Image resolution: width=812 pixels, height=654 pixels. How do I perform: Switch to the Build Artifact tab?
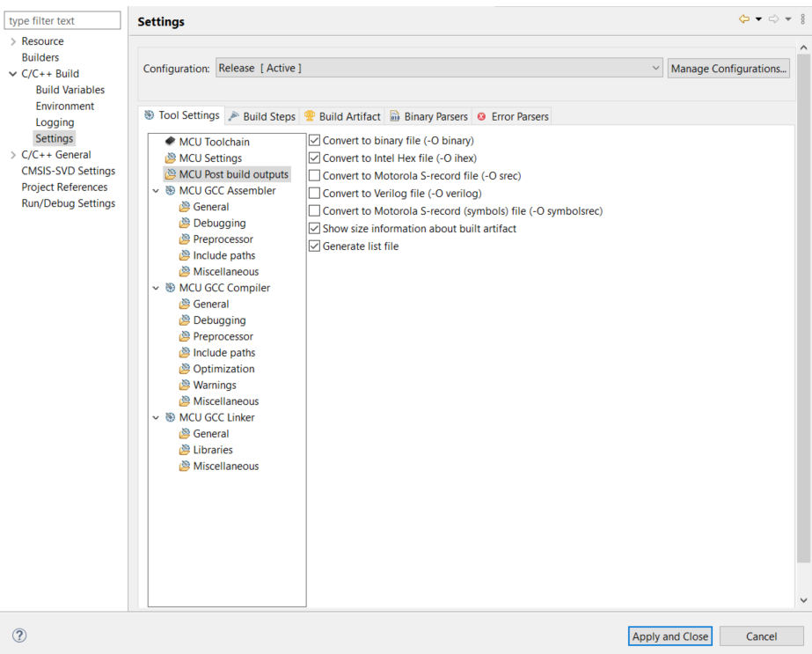pyautogui.click(x=343, y=116)
